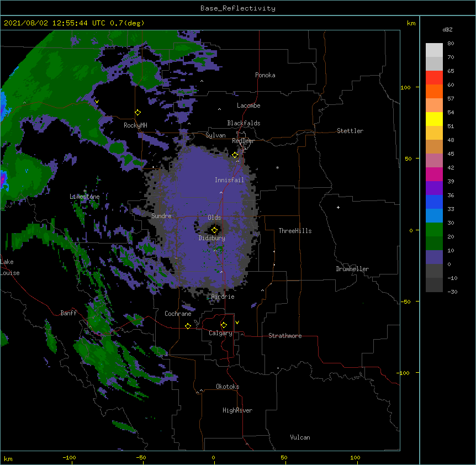The image size is (476, 465).
Task: Click the white plus marker west of Drumheller
Action: (338, 207)
